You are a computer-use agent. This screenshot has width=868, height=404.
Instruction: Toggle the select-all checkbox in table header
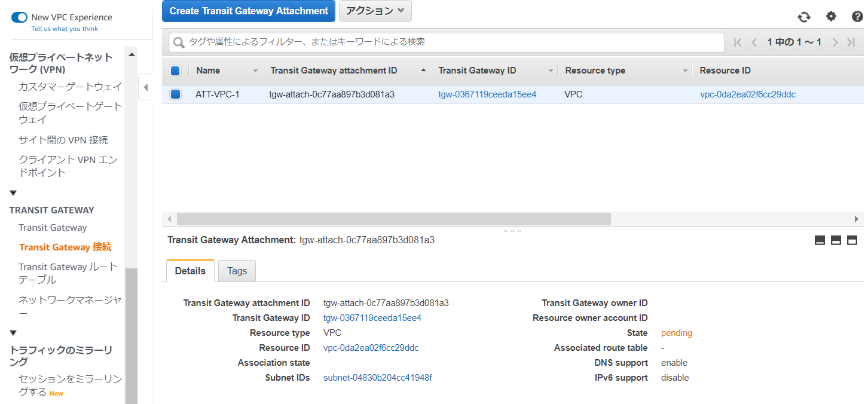(175, 71)
